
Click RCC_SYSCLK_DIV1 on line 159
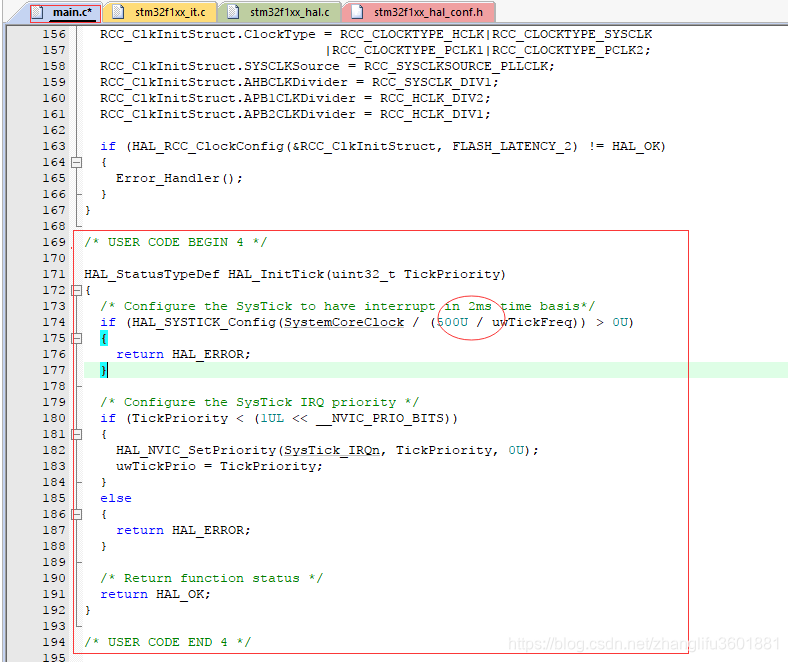432,82
